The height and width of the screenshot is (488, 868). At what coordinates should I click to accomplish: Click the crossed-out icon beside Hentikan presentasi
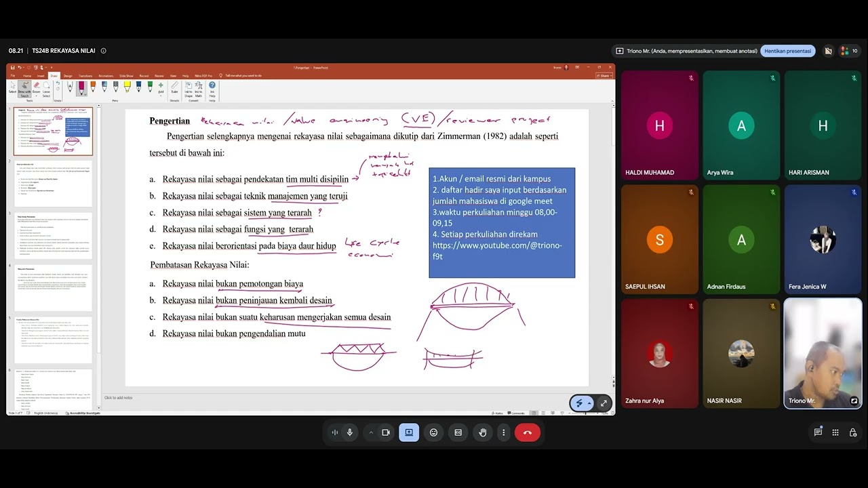click(828, 51)
